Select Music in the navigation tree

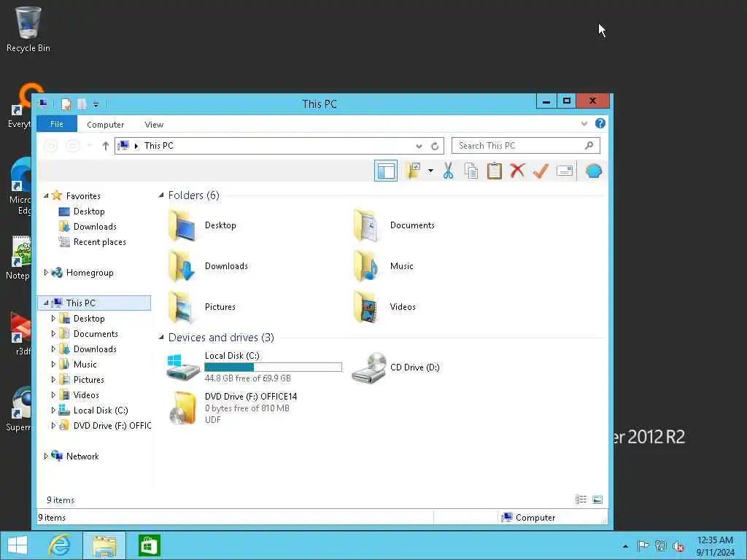(x=85, y=365)
